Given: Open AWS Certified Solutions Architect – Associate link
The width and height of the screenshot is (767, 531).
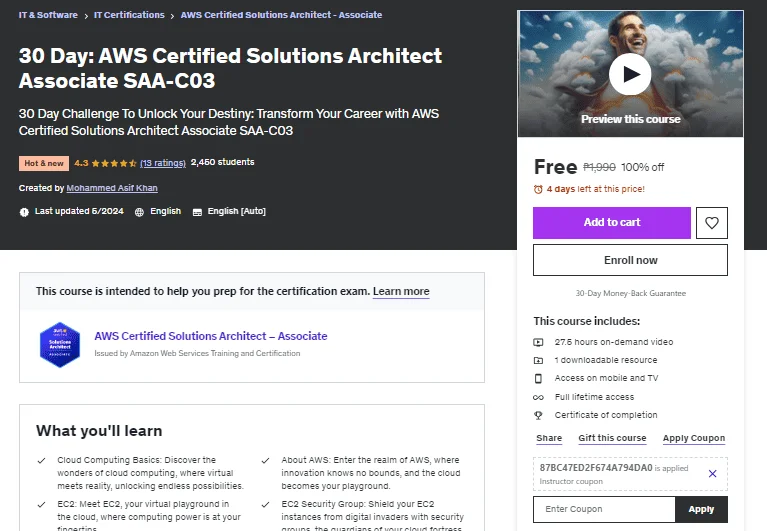Looking at the screenshot, I should [x=211, y=336].
